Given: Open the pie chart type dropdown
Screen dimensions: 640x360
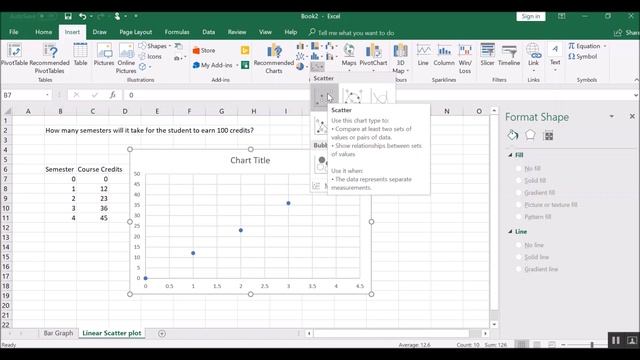Looking at the screenshot, I should click(x=301, y=66).
